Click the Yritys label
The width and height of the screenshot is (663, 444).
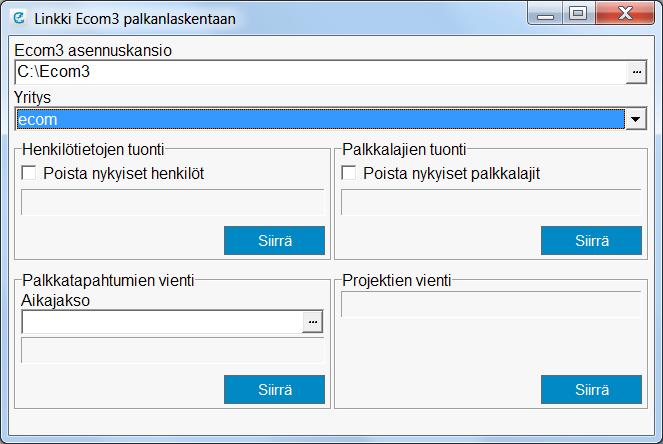click(x=33, y=98)
